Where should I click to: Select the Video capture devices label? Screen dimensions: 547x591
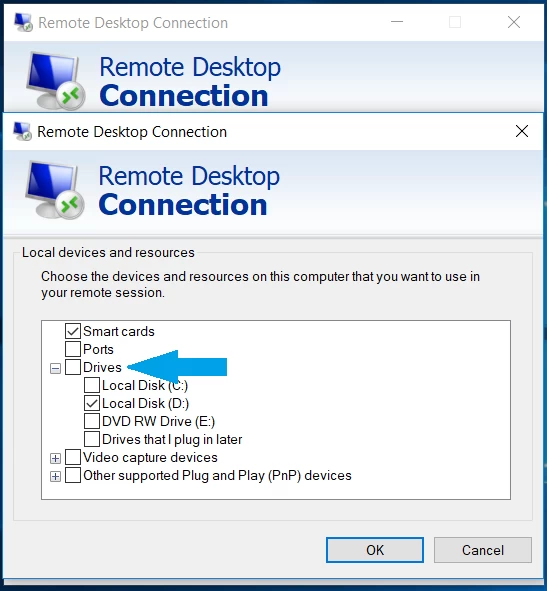coord(150,457)
